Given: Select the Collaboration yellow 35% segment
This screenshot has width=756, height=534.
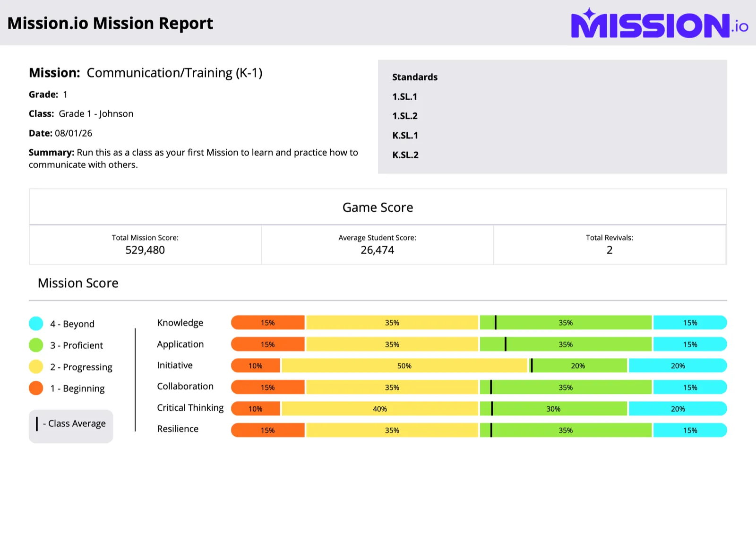Looking at the screenshot, I should (392, 388).
